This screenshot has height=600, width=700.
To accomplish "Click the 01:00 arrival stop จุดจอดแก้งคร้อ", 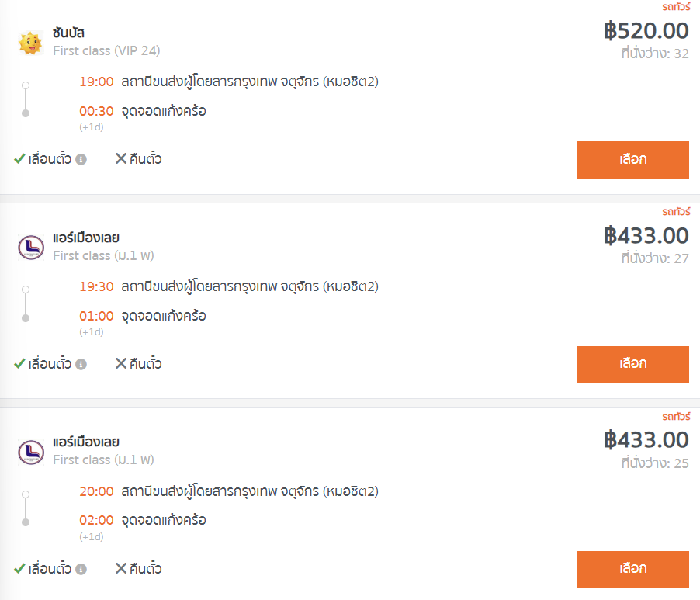I will point(164,316).
